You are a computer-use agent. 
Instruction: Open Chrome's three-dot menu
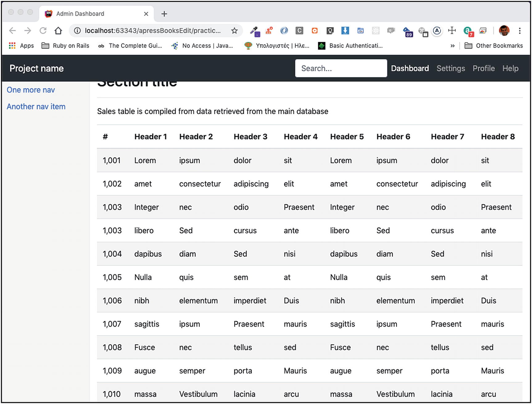[x=520, y=31]
